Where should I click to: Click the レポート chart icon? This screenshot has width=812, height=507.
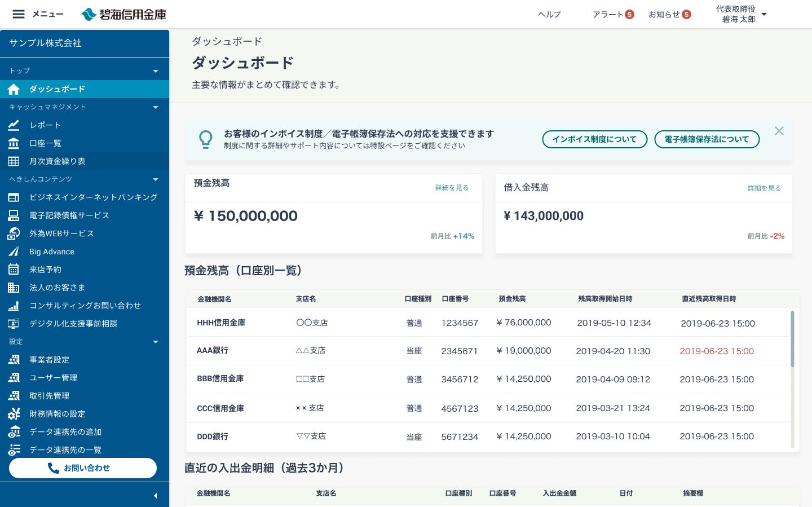click(14, 125)
